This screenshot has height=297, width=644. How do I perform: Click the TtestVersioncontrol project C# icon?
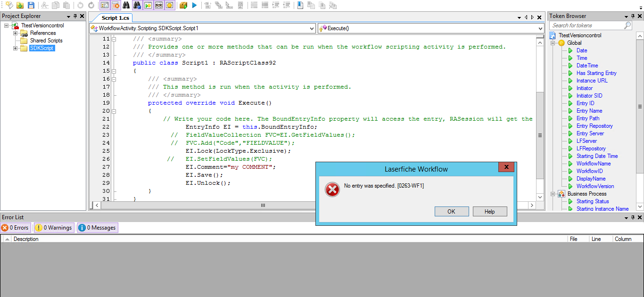coord(16,25)
